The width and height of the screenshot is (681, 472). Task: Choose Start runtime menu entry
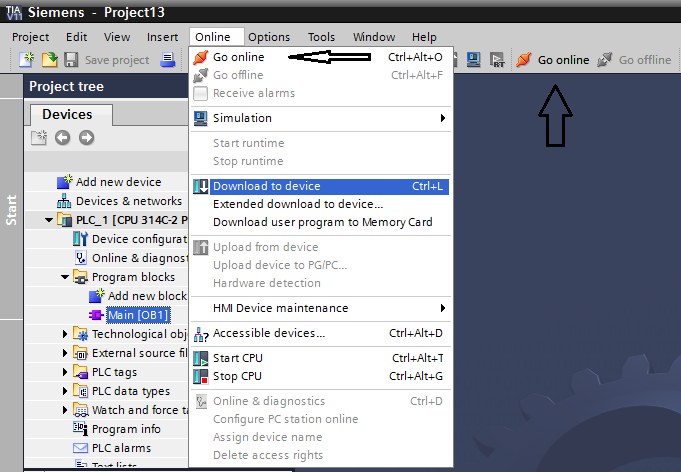pyautogui.click(x=248, y=143)
